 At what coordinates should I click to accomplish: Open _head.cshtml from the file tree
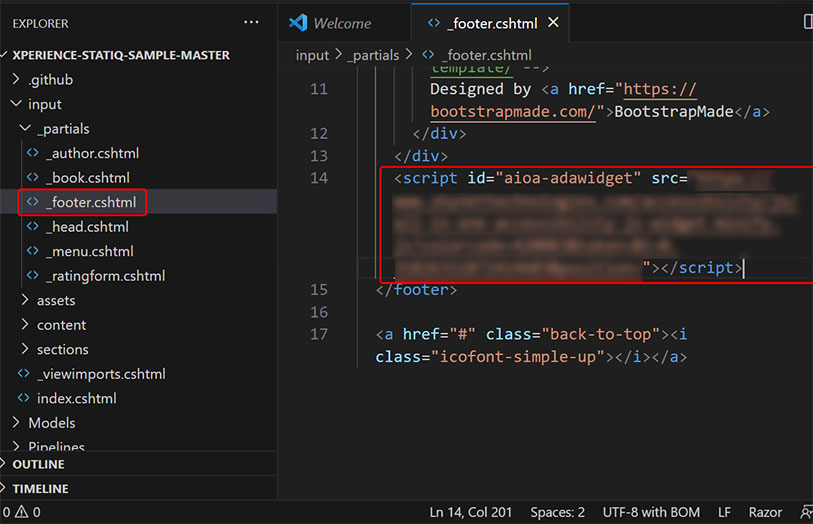[x=87, y=227]
